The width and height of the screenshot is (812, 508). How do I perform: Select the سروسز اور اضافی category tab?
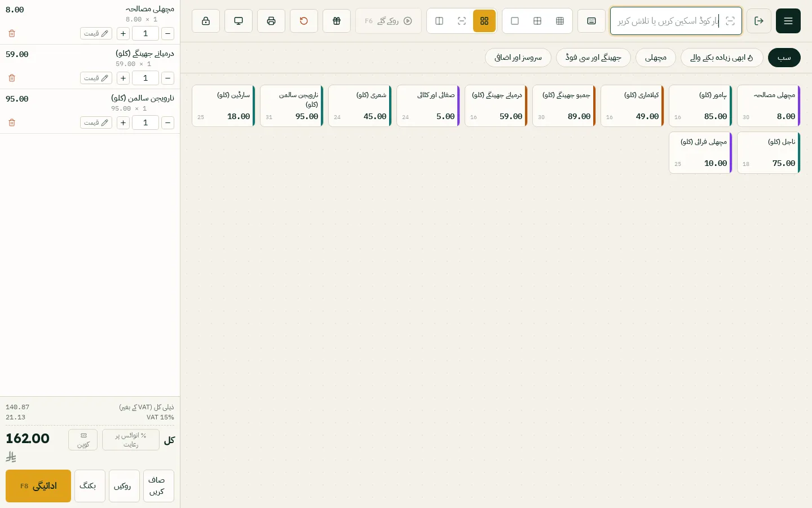click(518, 58)
